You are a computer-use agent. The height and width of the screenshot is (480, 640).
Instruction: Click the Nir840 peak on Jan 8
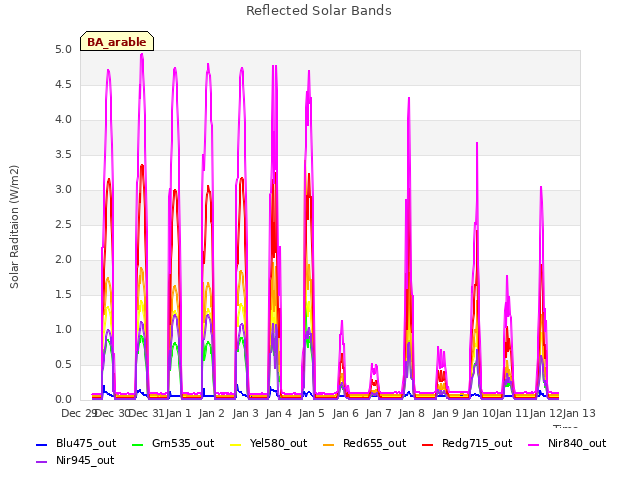pos(409,98)
